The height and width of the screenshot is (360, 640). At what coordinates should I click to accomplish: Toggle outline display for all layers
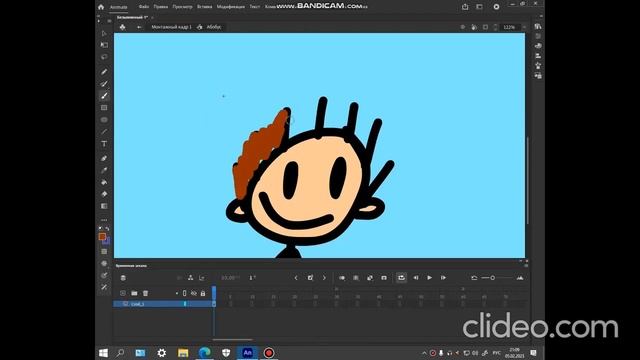click(184, 293)
